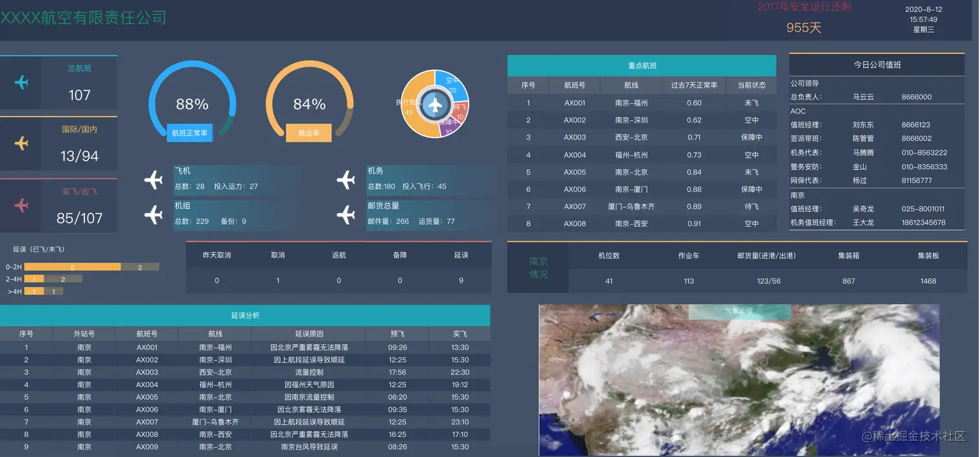Open the 重点航班 panel header

click(642, 65)
